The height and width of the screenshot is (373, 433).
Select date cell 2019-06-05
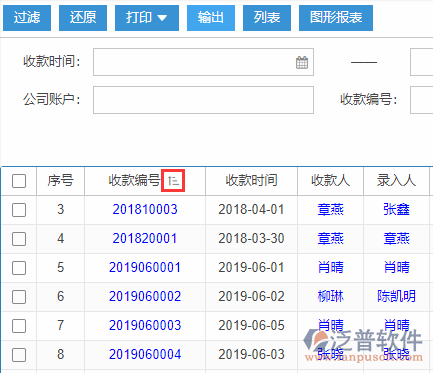(251, 325)
